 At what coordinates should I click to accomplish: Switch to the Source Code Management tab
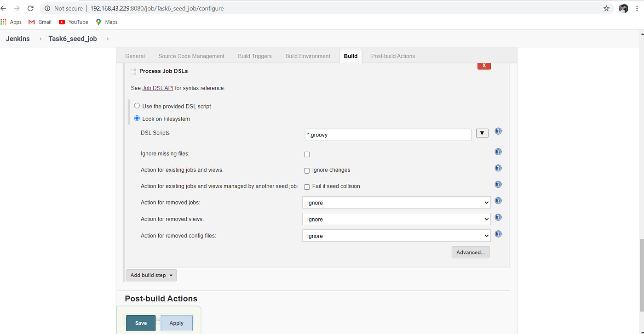pyautogui.click(x=191, y=56)
